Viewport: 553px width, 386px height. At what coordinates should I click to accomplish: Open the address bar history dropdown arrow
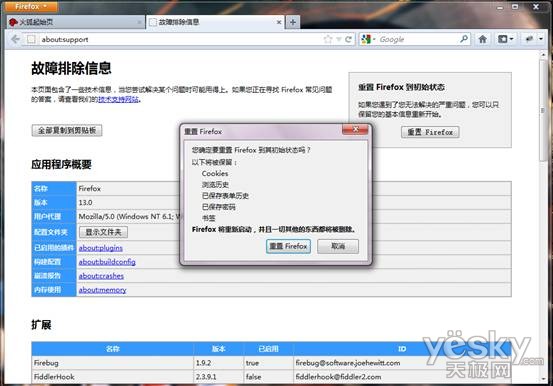click(x=338, y=39)
